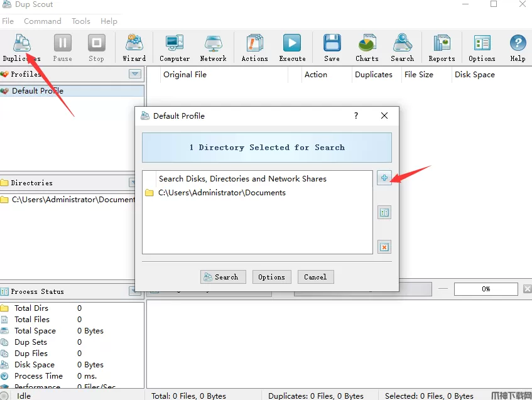Click the Cancel button in dialog

tap(315, 277)
